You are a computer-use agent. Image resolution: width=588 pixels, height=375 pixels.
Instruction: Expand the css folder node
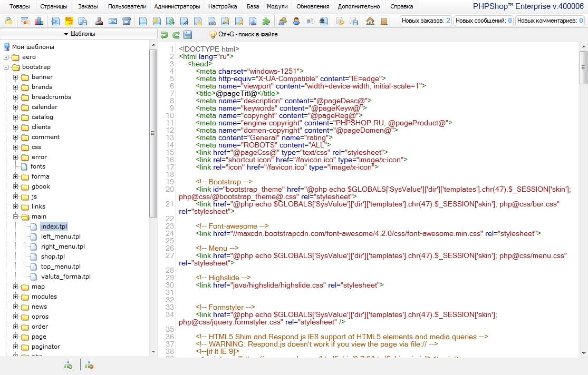[15, 147]
